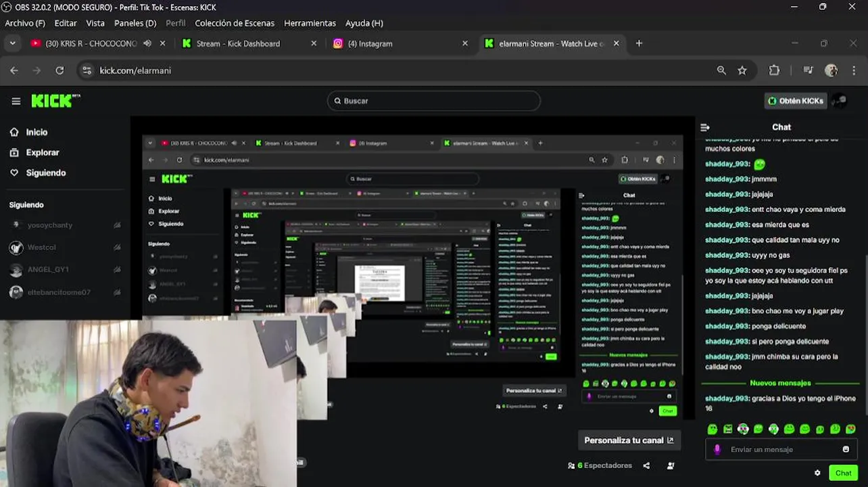Click the purple microphone icon in message box
Screen dimensions: 868x487
point(717,449)
